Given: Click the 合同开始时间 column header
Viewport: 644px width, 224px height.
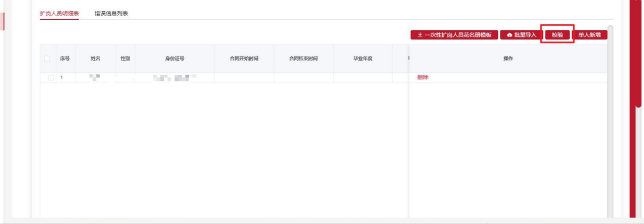Looking at the screenshot, I should [244, 59].
